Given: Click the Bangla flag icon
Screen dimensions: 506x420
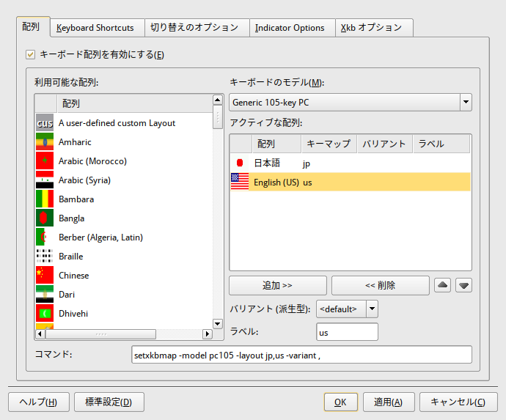Looking at the screenshot, I should 45,218.
